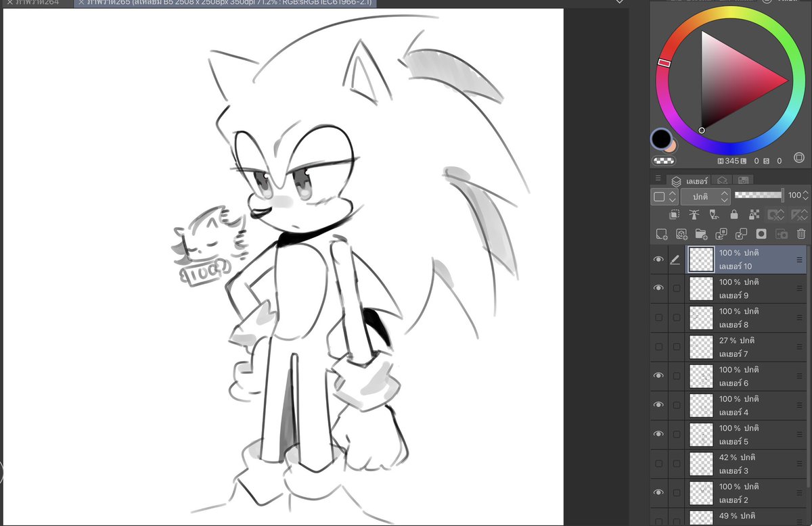Switch to the second tab beside เลเยอร์
The height and width of the screenshot is (526, 812).
(722, 181)
